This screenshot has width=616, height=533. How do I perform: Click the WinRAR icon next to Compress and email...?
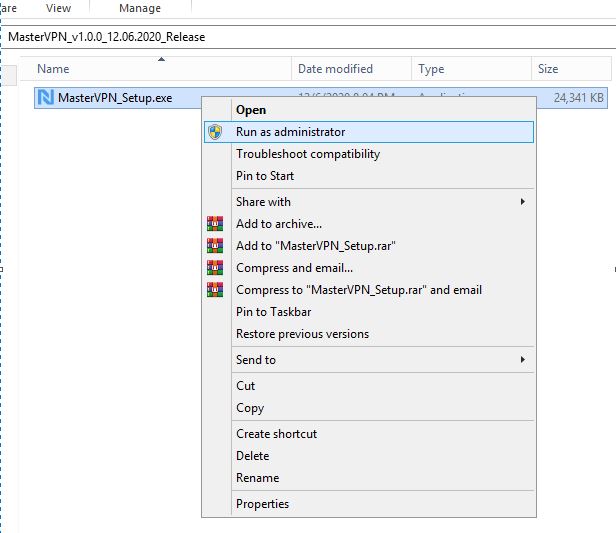coord(215,267)
